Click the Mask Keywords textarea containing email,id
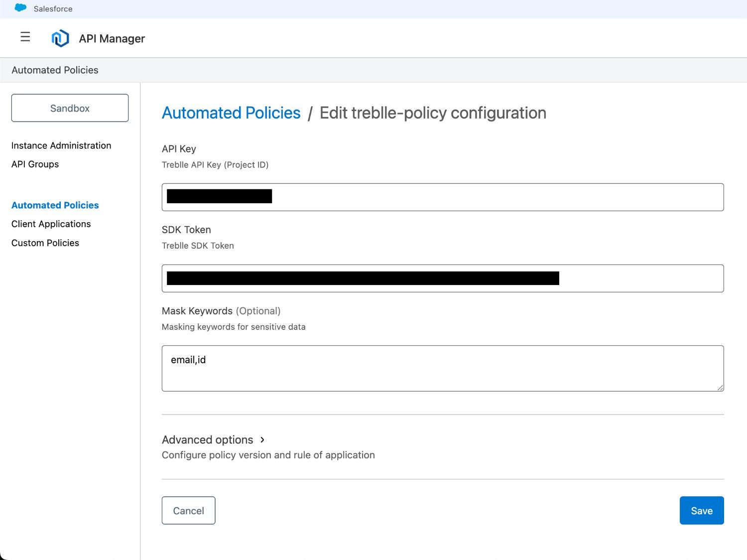The width and height of the screenshot is (747, 560). [442, 368]
